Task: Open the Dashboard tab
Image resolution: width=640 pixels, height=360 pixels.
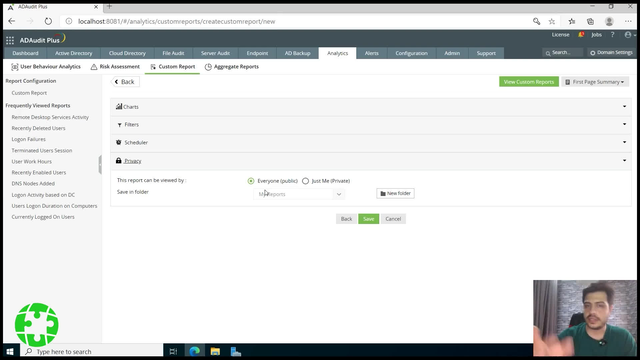Action: [25, 53]
